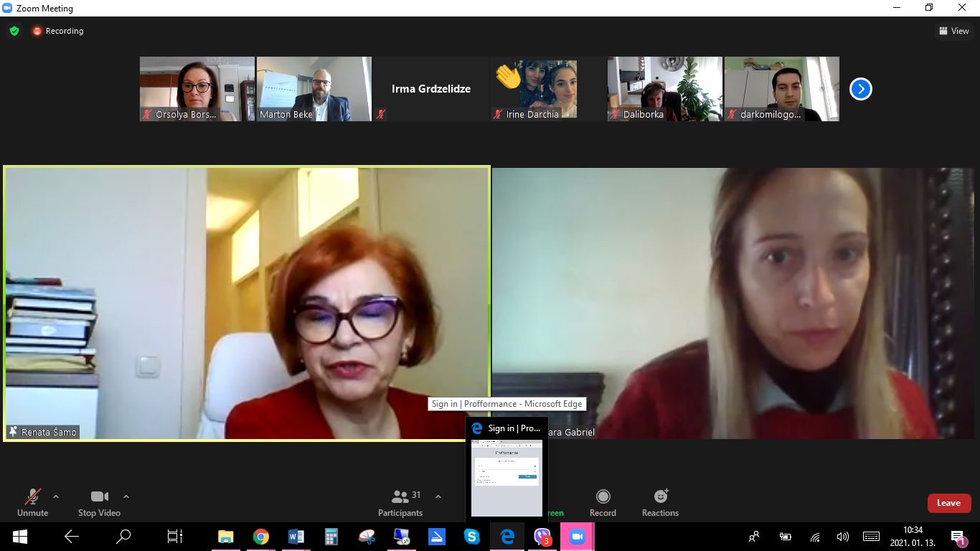Expand the chevron next to Participants
This screenshot has width=980, height=551.
click(x=438, y=496)
